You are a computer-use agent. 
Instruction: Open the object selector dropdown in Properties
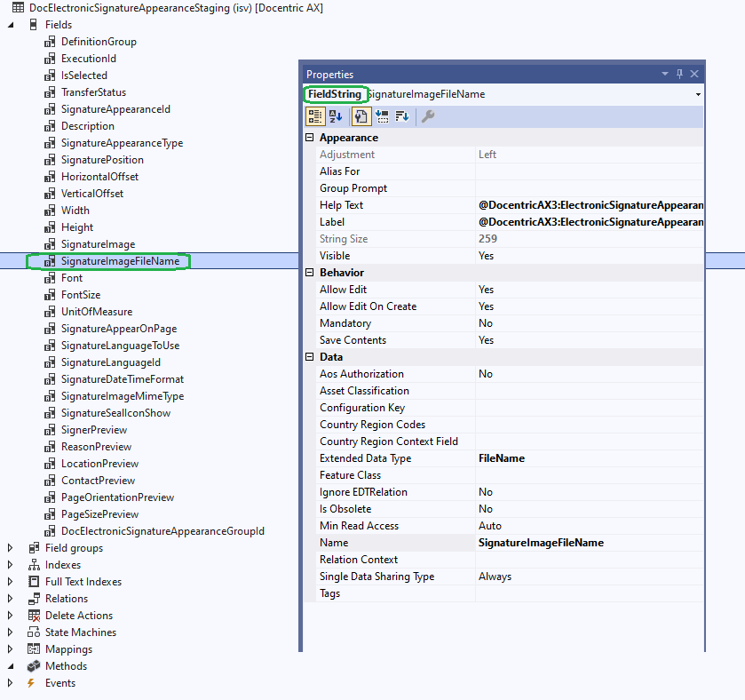coord(698,94)
